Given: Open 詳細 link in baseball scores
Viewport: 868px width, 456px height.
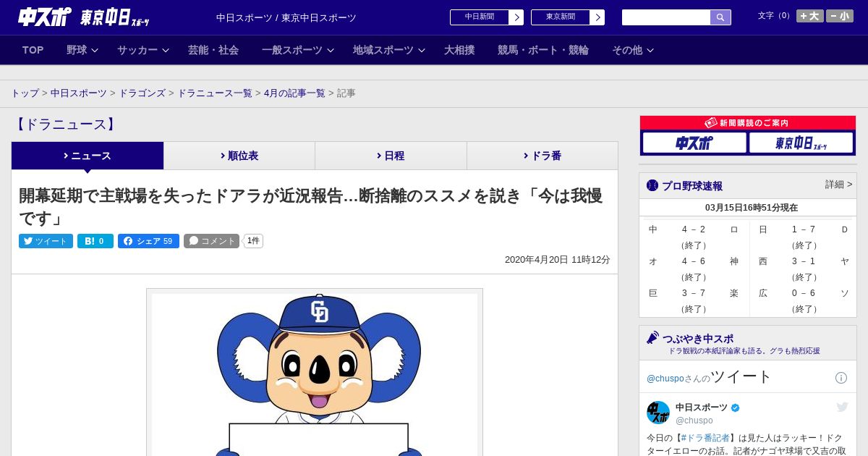Looking at the screenshot, I should point(838,185).
